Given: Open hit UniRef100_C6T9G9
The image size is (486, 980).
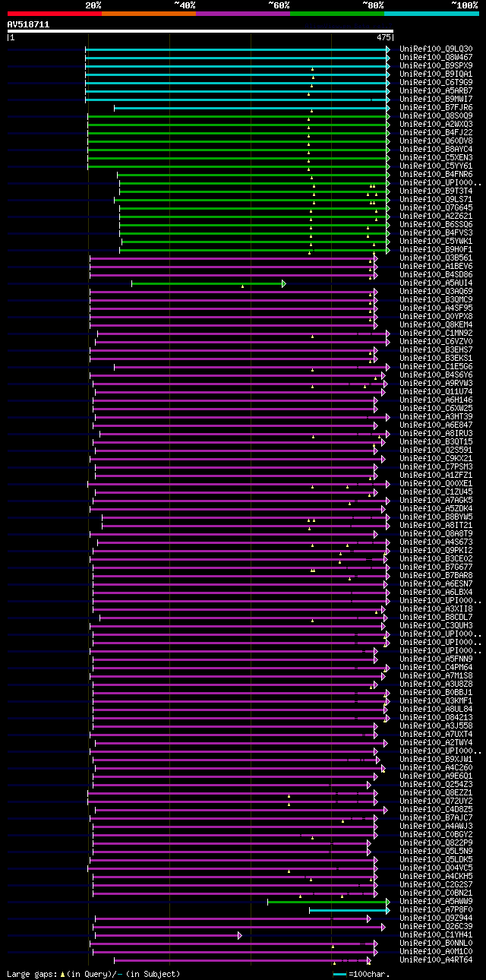Looking at the screenshot, I should click(436, 83).
